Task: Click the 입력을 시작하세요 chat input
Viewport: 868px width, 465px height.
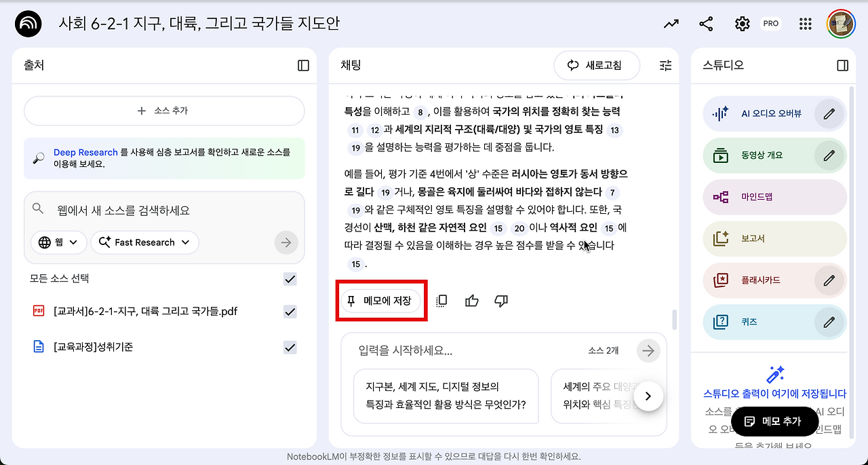Action: [468, 350]
